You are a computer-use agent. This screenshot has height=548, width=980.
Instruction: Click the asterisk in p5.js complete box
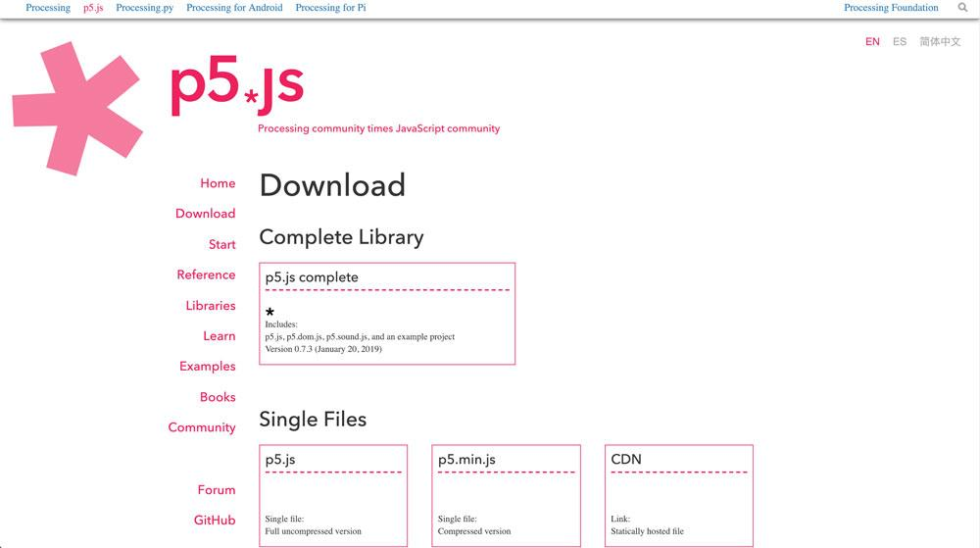270,311
